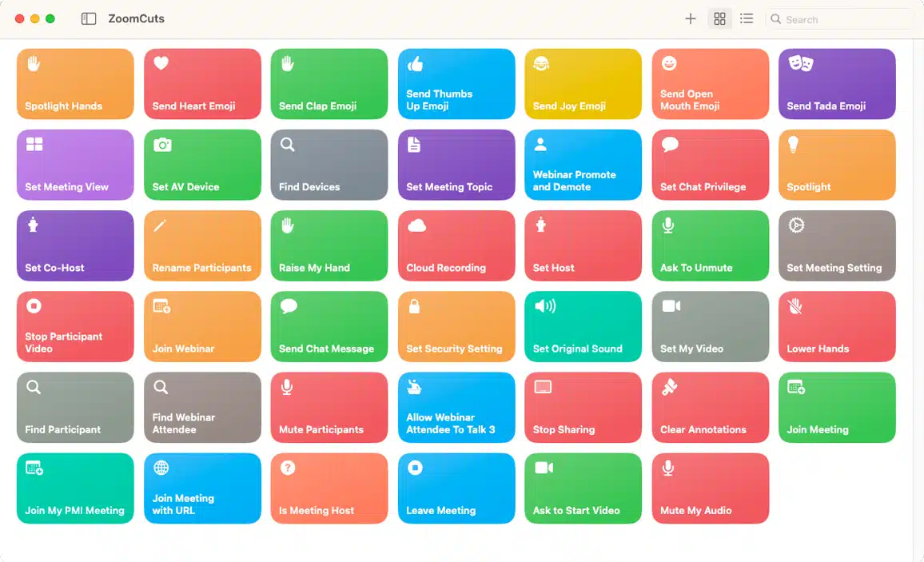
Task: Switch to grid view
Action: click(720, 18)
